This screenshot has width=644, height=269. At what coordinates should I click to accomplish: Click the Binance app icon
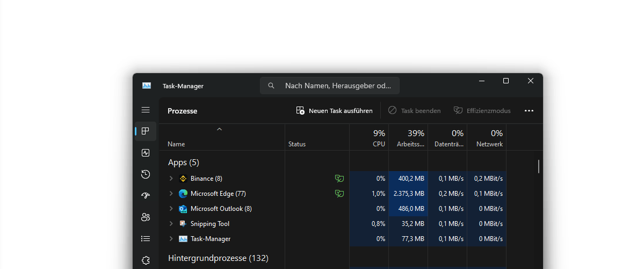click(x=183, y=179)
